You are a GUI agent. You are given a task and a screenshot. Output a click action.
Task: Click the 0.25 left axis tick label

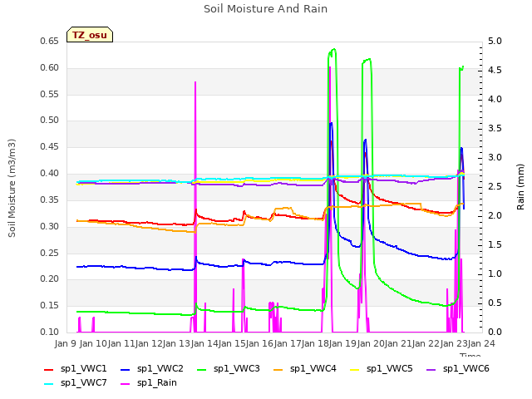(50, 253)
